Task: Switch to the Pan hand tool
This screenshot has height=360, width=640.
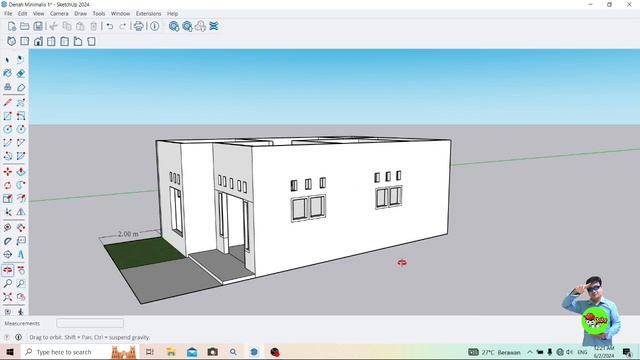Action: click(x=20, y=270)
